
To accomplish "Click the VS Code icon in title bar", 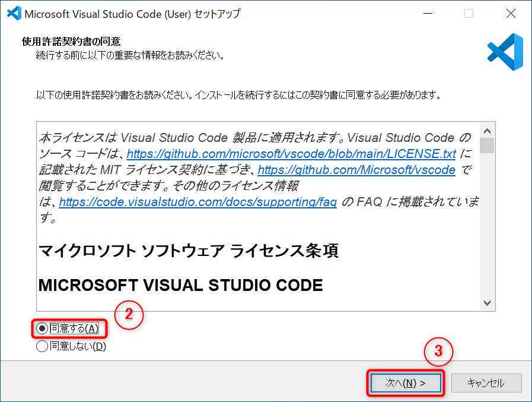I will click(x=14, y=13).
